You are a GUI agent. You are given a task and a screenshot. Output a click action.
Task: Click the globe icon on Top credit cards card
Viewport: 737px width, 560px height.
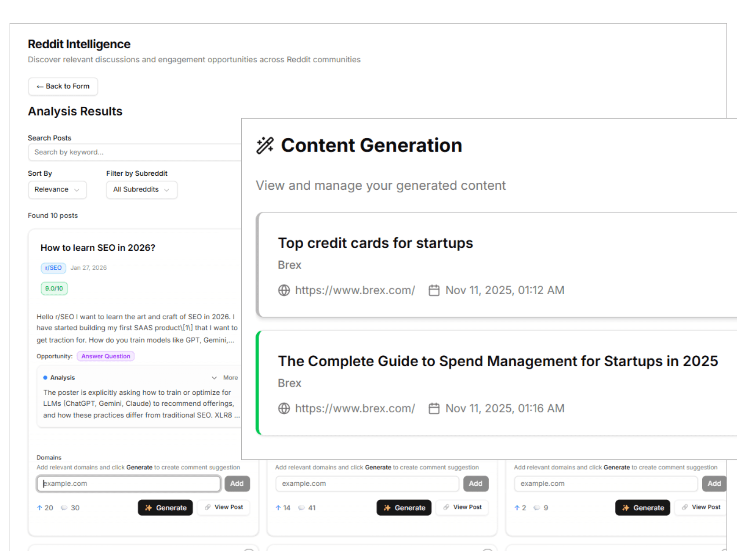click(x=284, y=290)
